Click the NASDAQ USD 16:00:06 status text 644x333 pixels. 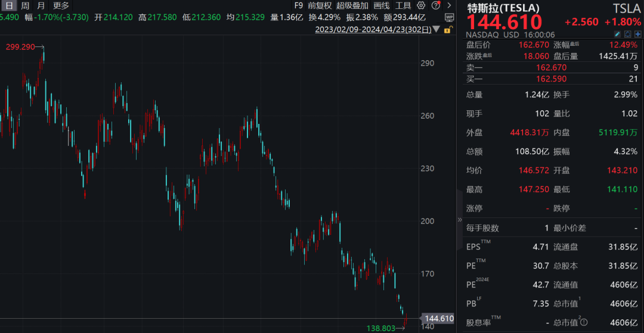pos(510,35)
